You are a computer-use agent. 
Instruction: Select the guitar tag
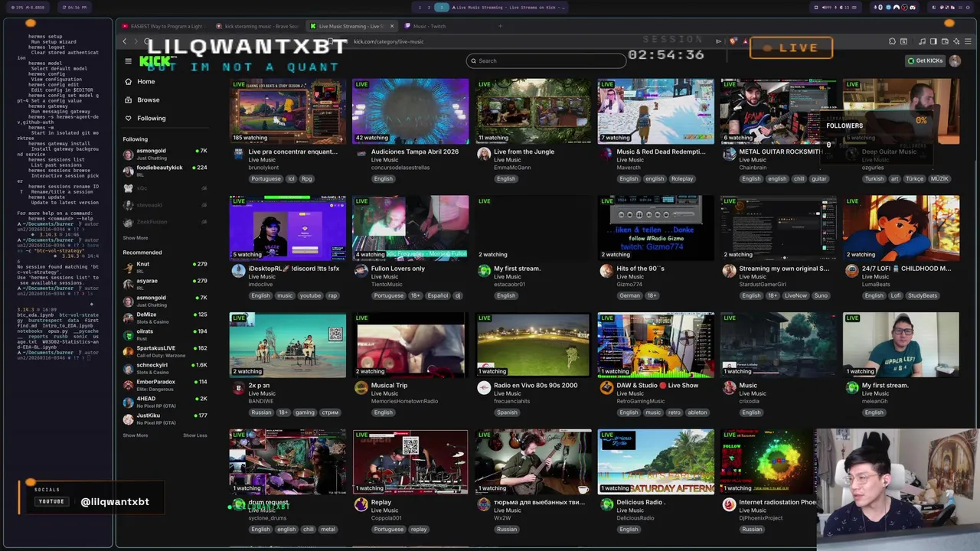pyautogui.click(x=819, y=179)
